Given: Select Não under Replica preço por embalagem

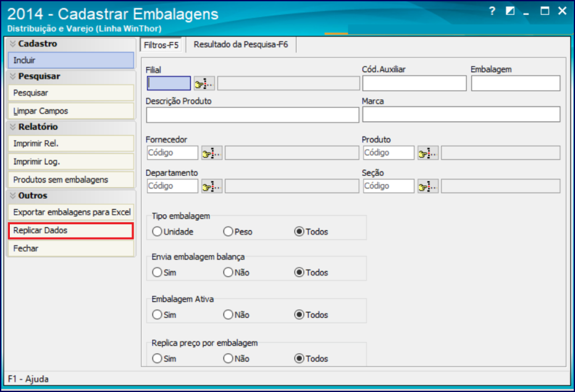Looking at the screenshot, I should (228, 358).
